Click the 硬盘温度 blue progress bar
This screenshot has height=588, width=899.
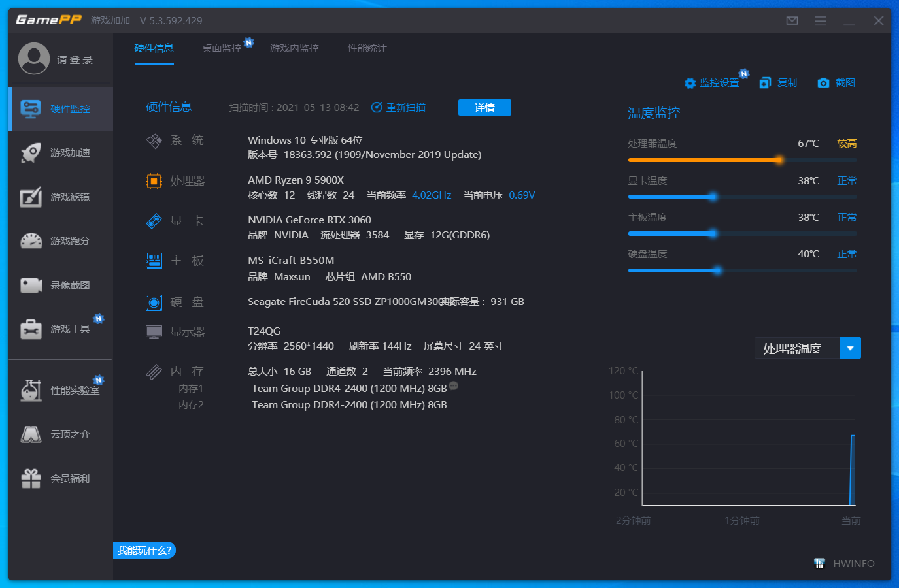pos(742,270)
